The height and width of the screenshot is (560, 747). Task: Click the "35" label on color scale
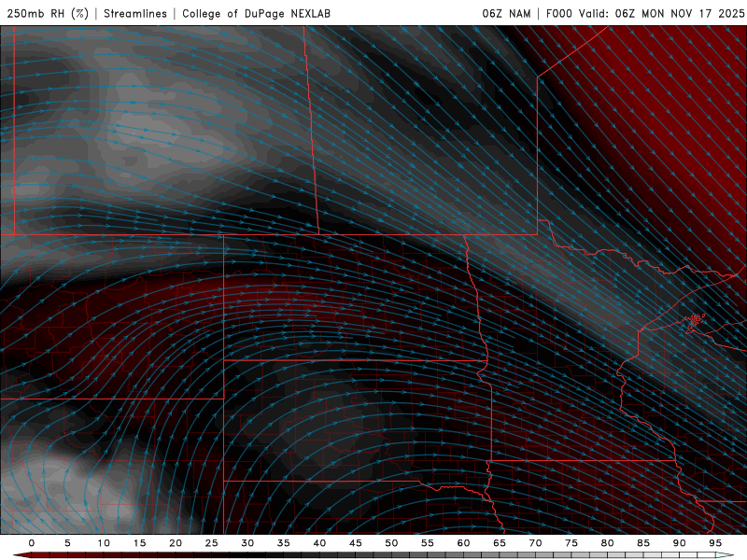(x=284, y=543)
